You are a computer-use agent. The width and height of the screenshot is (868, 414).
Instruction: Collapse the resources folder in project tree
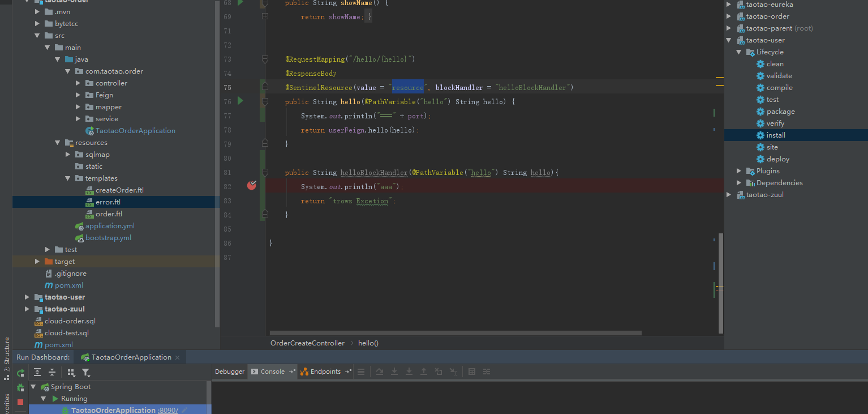tap(57, 143)
